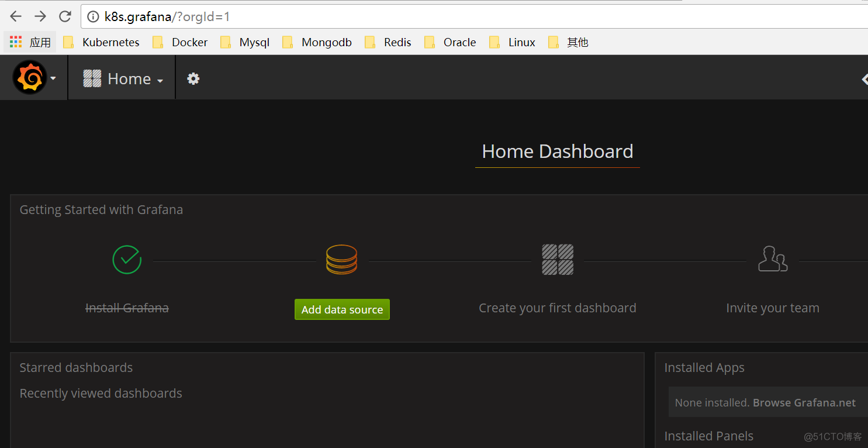The width and height of the screenshot is (868, 448).
Task: Open the Oracle bookmark folder
Action: click(450, 42)
